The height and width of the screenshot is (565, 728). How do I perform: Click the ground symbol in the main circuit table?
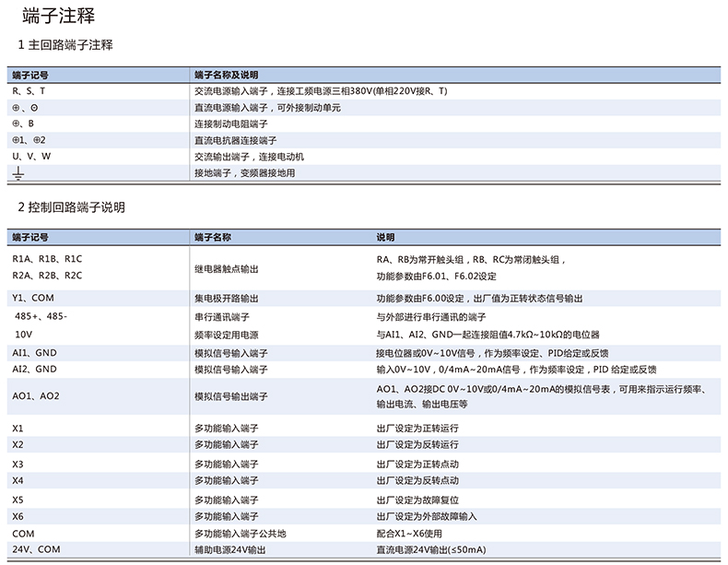tap(18, 173)
